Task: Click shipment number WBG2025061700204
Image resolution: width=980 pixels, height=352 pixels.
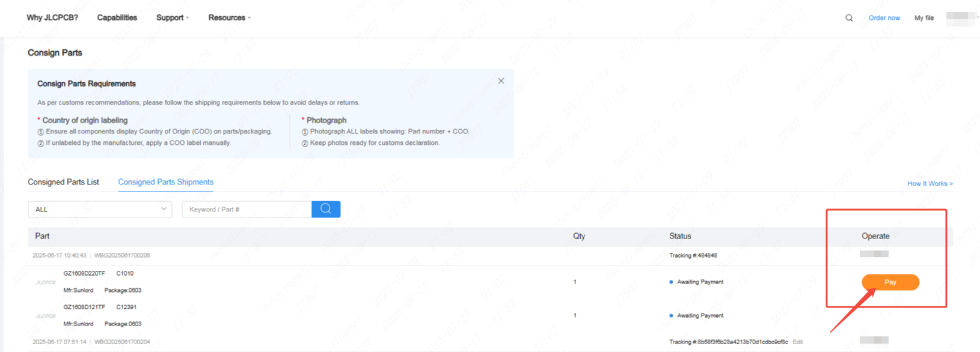Action: click(x=122, y=342)
